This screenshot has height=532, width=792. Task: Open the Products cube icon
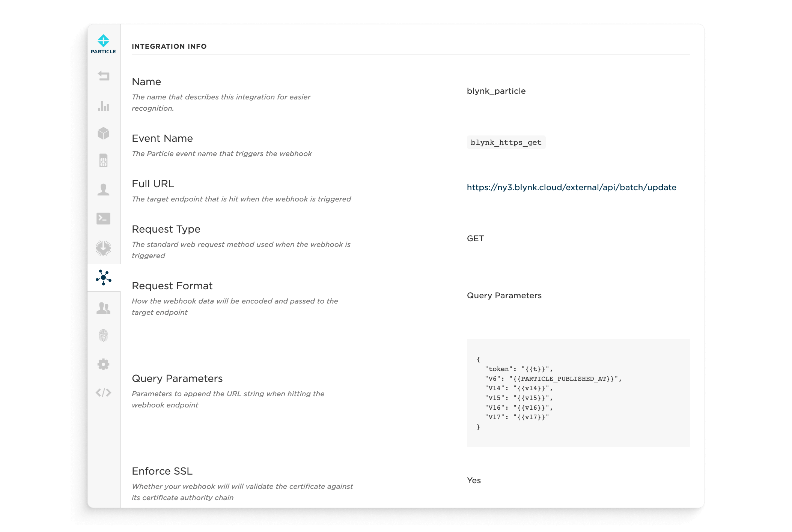[x=104, y=133]
